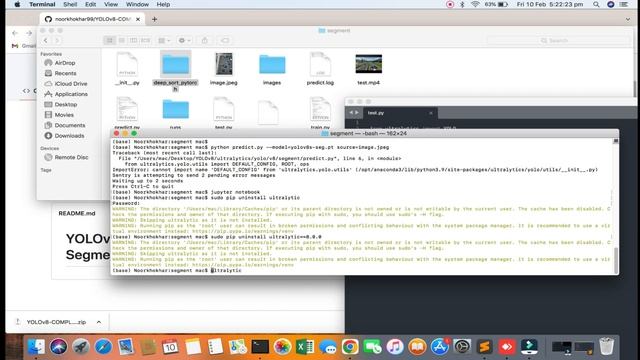
Task: Select the image.jpeg file thumbnail
Action: [224, 64]
